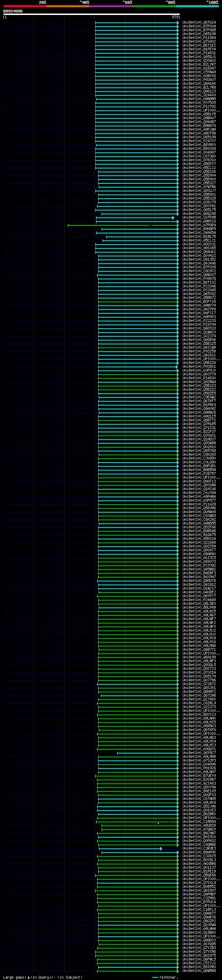Open hit UniRef100_P28757
The height and width of the screenshot is (980, 222).
pyautogui.click(x=199, y=473)
